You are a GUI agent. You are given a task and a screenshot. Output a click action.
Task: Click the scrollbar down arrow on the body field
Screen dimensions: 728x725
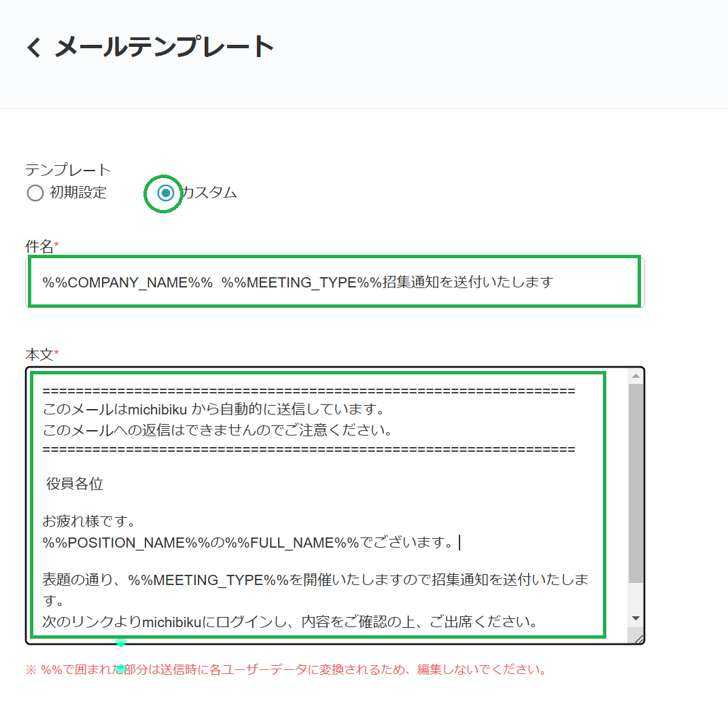[x=636, y=619]
